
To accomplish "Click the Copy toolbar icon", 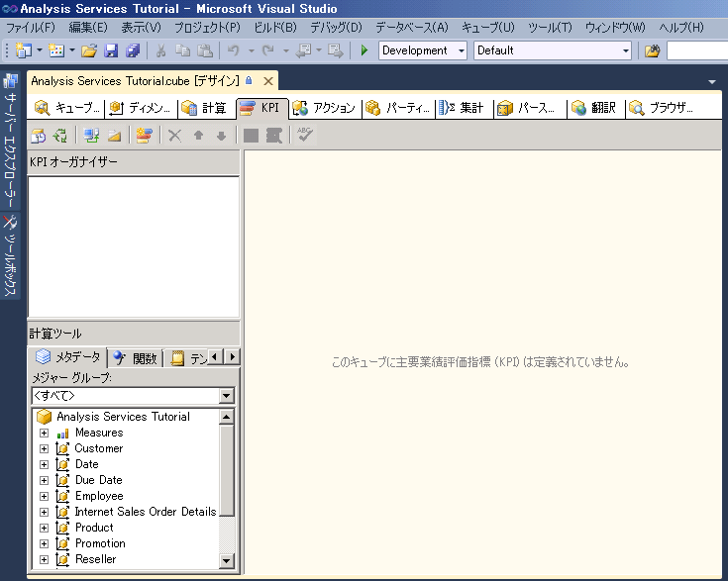I will [182, 50].
